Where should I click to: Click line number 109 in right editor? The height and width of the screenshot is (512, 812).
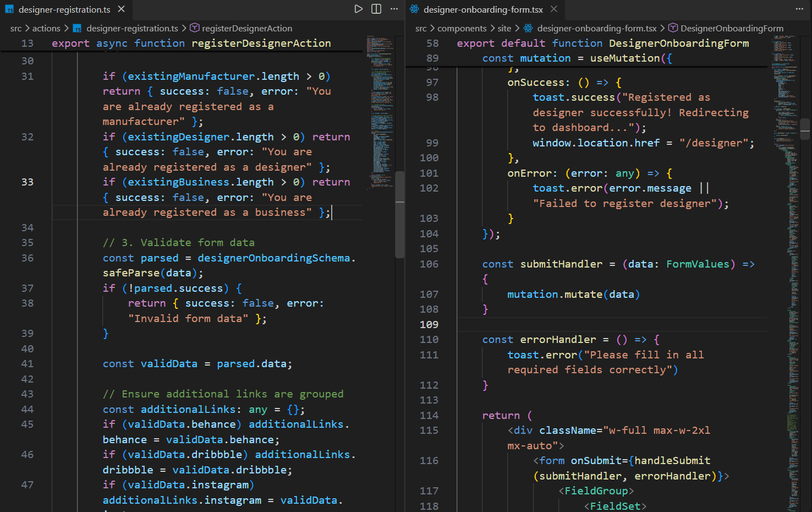click(429, 325)
